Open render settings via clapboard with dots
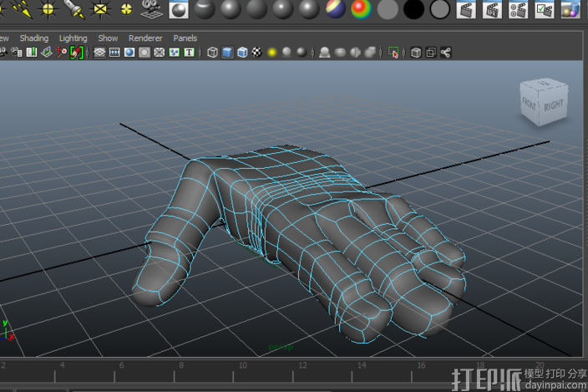 [518, 9]
